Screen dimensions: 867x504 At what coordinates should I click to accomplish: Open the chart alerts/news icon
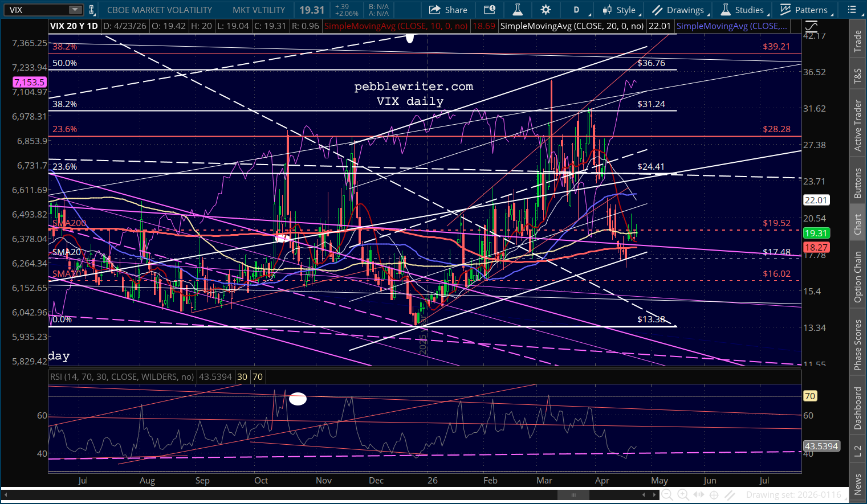coord(490,10)
